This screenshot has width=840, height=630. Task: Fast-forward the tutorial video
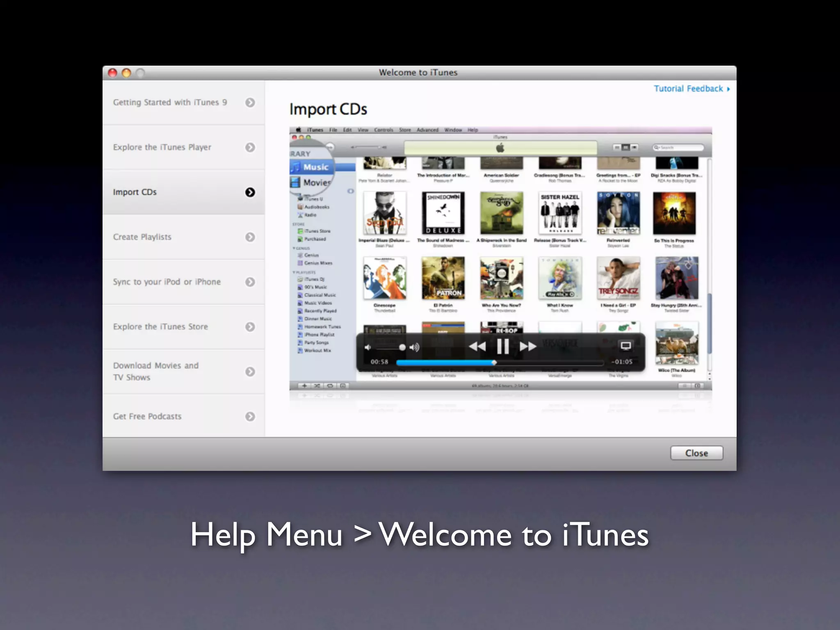528,347
